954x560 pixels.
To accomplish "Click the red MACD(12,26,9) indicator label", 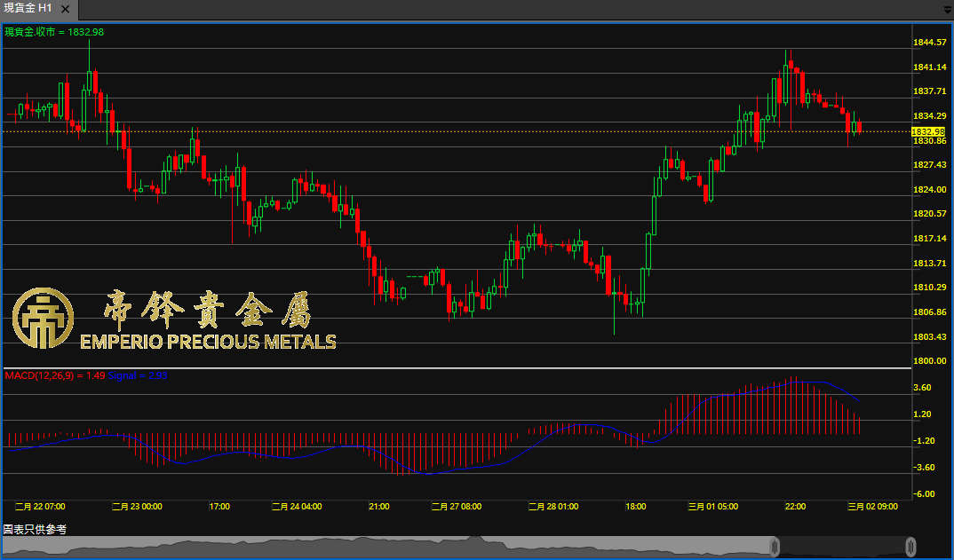I will pyautogui.click(x=55, y=376).
